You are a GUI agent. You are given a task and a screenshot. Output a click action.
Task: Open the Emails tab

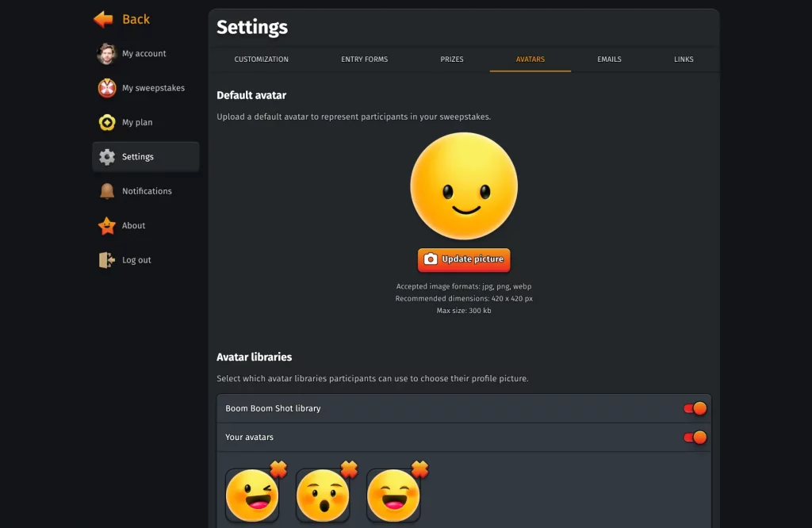tap(609, 59)
